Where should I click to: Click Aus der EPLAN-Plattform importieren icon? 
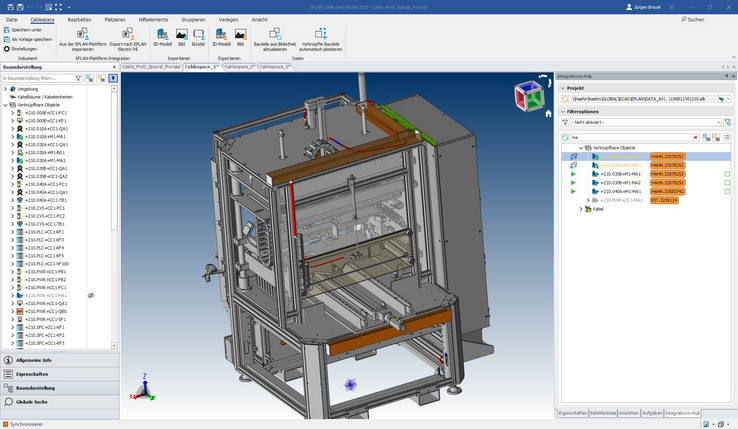click(x=82, y=34)
